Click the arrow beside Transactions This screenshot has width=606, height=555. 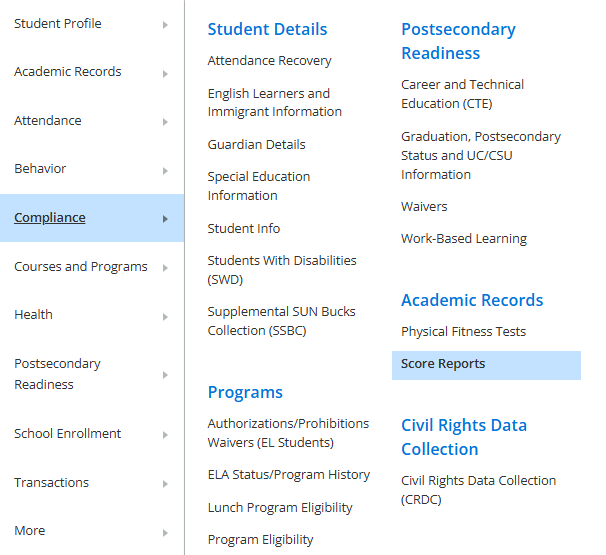point(165,484)
